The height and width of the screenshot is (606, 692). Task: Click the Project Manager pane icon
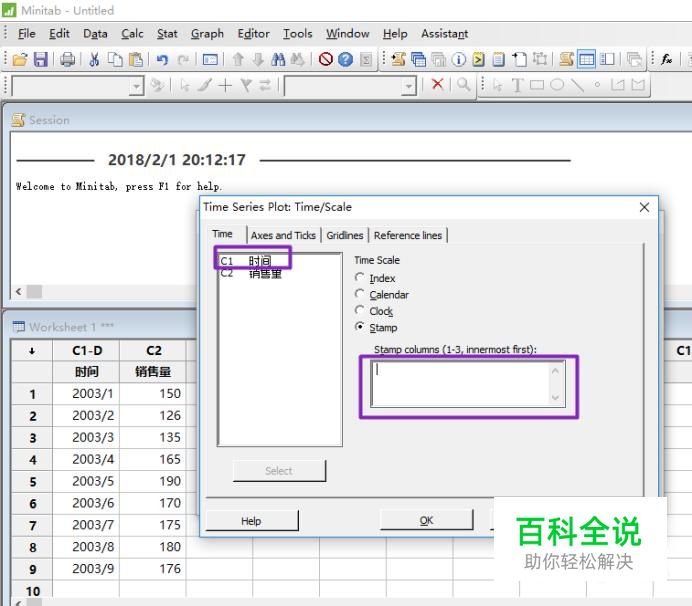tap(608, 59)
